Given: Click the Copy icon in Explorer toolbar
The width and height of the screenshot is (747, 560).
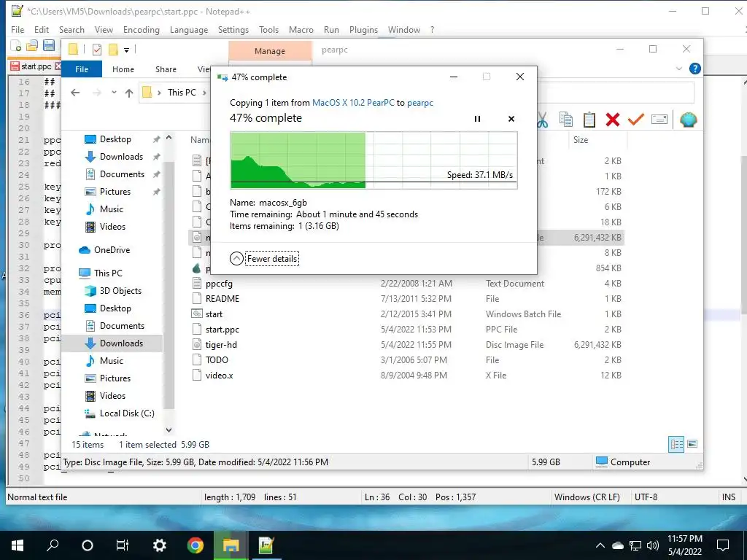Looking at the screenshot, I should (x=566, y=120).
